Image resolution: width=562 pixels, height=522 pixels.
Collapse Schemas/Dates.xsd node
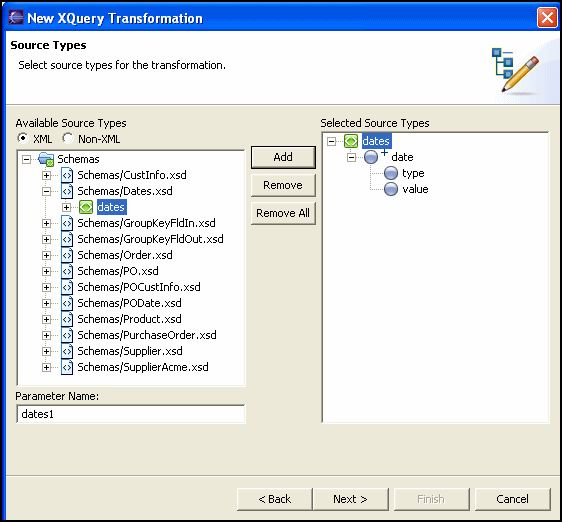click(x=46, y=191)
